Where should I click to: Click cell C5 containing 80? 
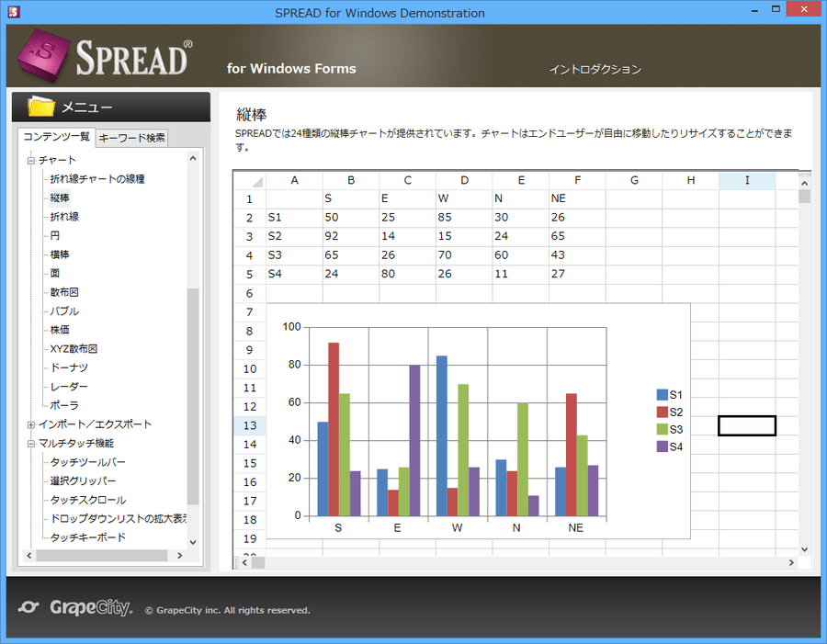[407, 275]
